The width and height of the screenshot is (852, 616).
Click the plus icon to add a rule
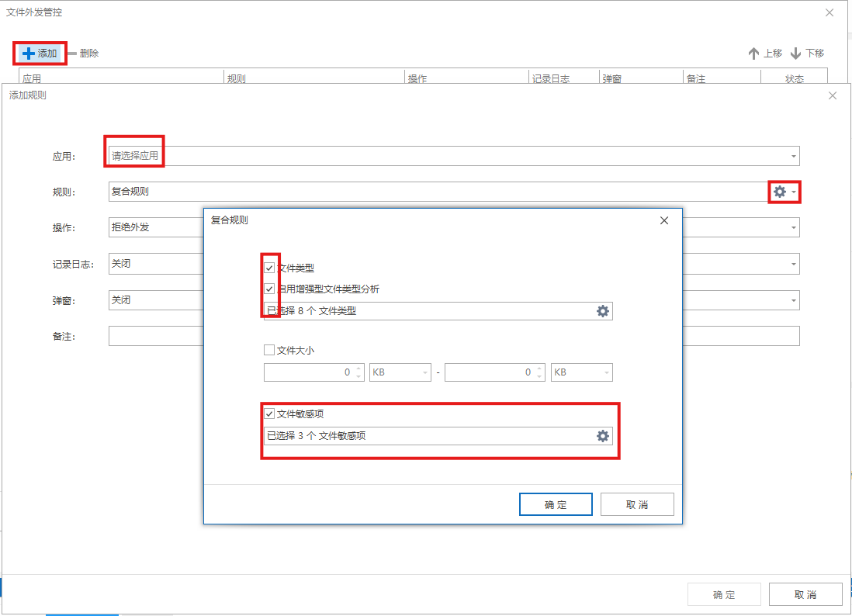click(x=29, y=54)
